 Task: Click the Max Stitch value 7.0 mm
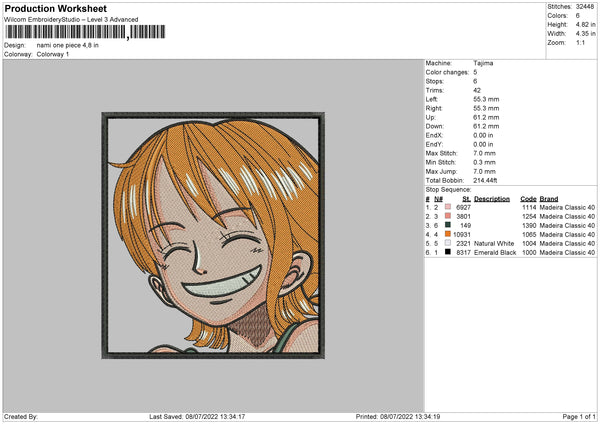coord(484,153)
